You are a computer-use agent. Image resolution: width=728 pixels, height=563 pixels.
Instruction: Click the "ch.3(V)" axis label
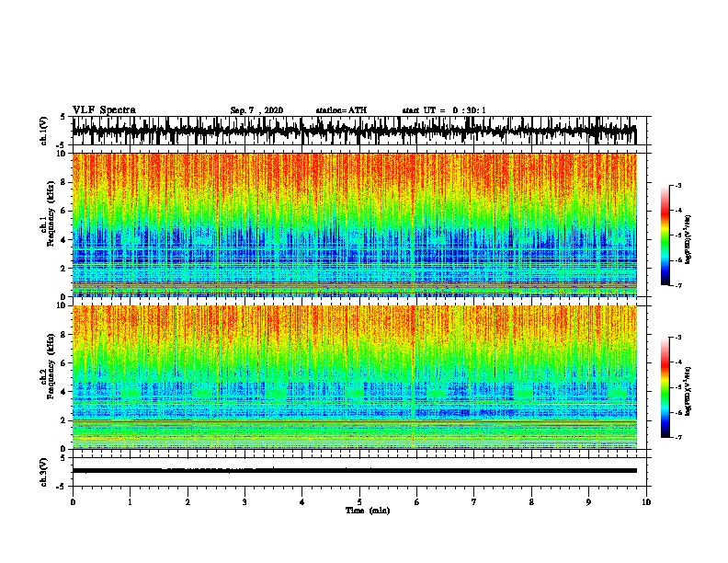(44, 472)
